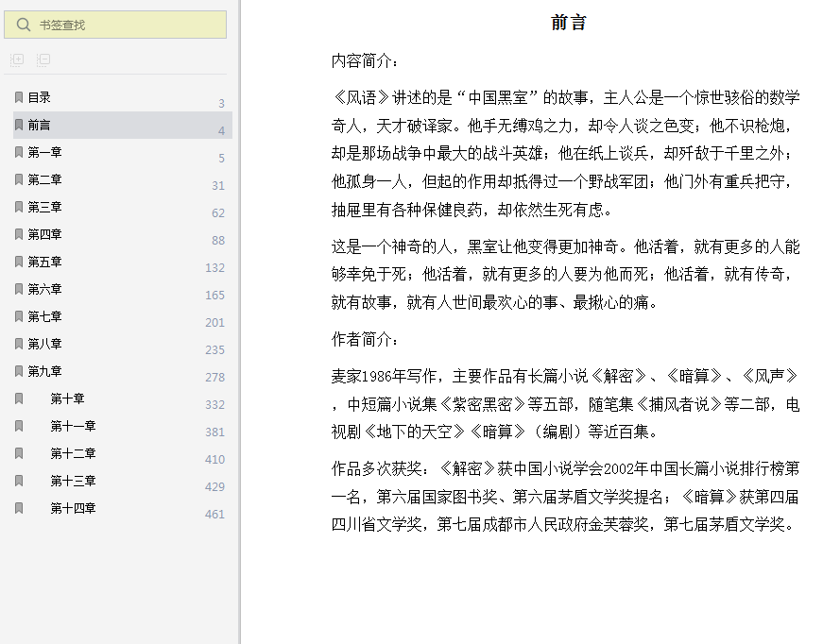Select 第九章 bookmark
The image size is (823, 644).
click(45, 371)
